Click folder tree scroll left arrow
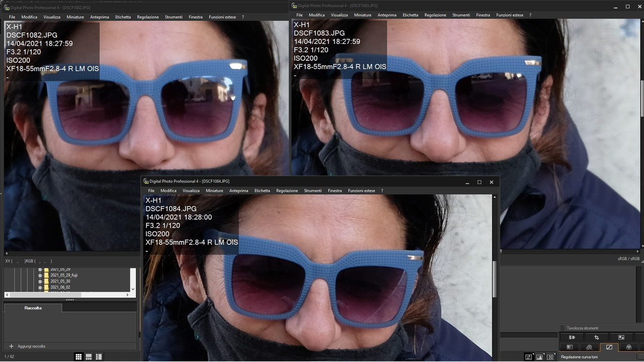The image size is (644, 362). point(7,295)
